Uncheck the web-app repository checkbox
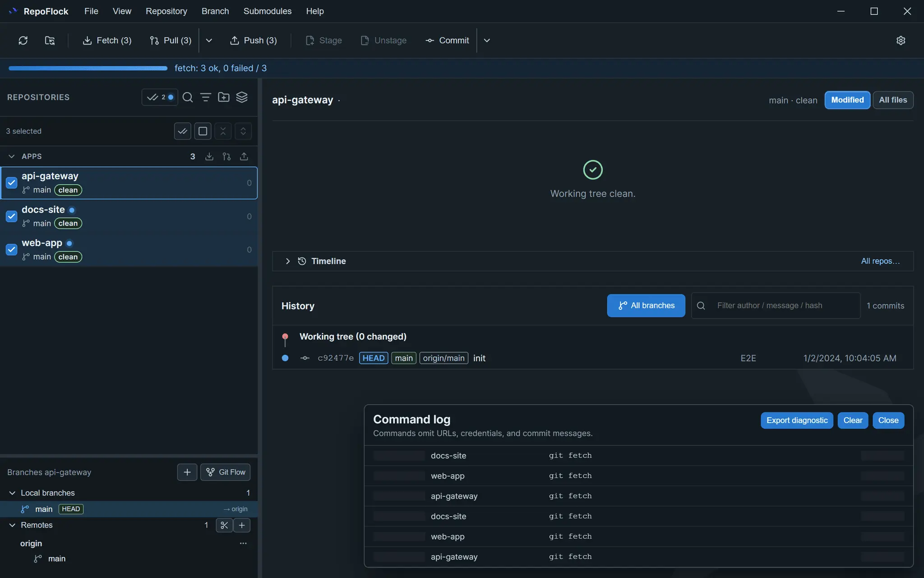Screen dimensions: 924x578 [x=12, y=249]
